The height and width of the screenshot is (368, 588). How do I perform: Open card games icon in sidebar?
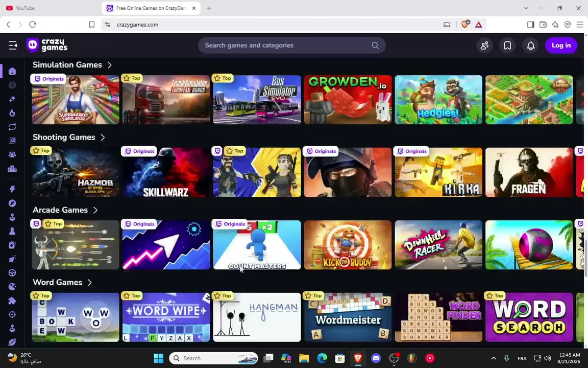[12, 245]
